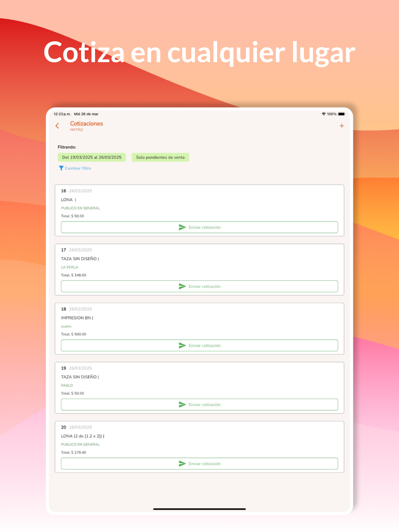
Task: Add a new quotation with plus icon
Action: pyautogui.click(x=342, y=126)
